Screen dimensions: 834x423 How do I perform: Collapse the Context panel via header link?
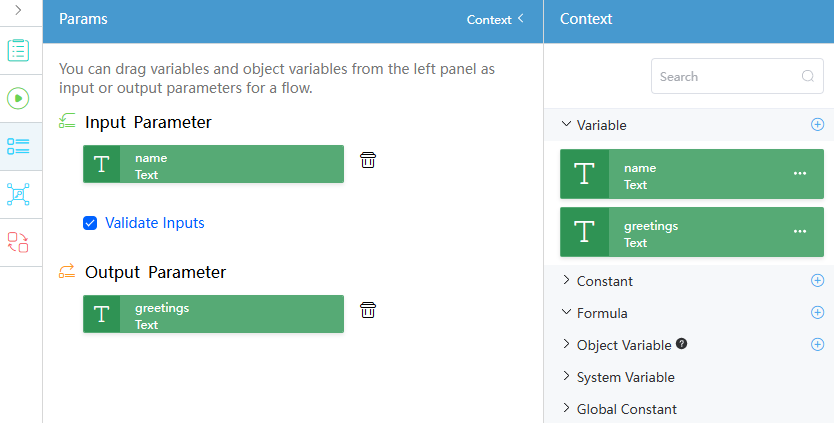pos(495,20)
